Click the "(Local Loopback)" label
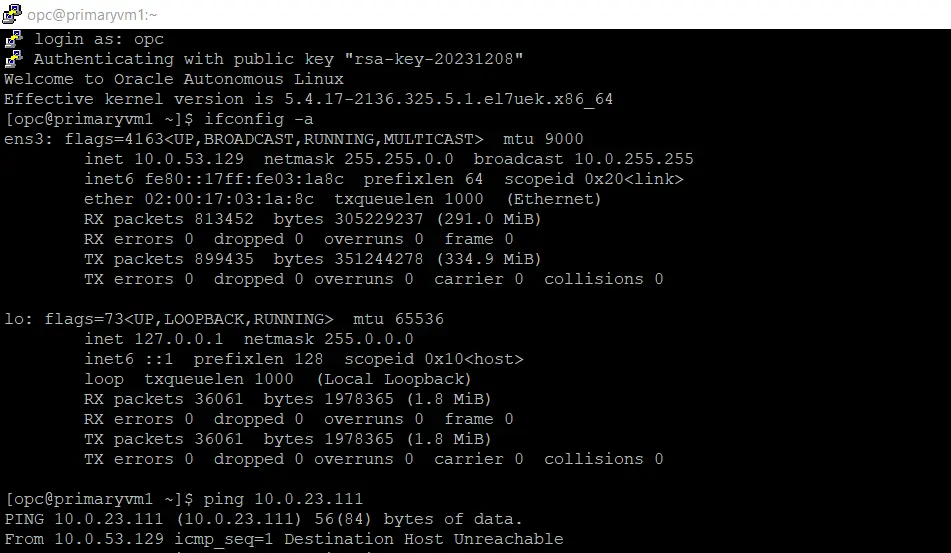The height and width of the screenshot is (553, 951). pos(393,379)
